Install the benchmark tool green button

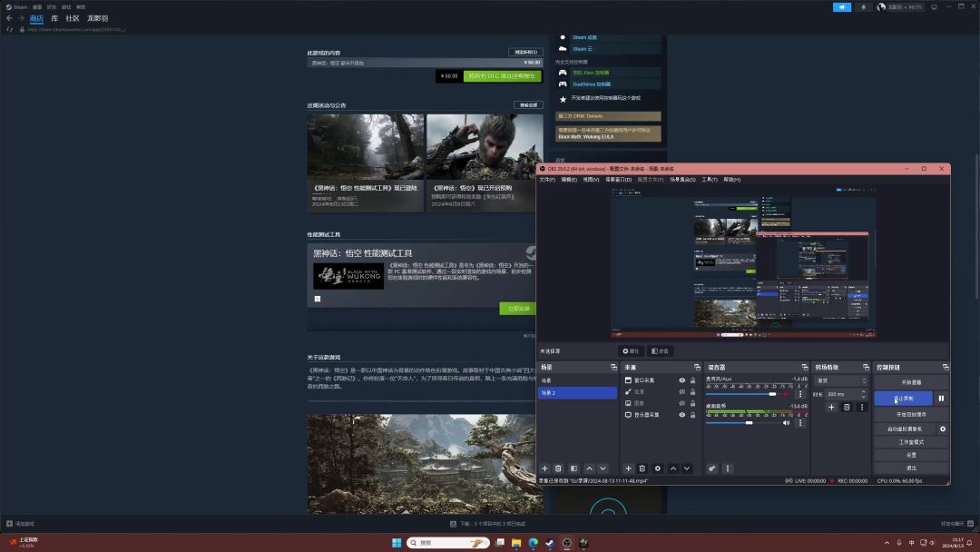[x=518, y=308]
